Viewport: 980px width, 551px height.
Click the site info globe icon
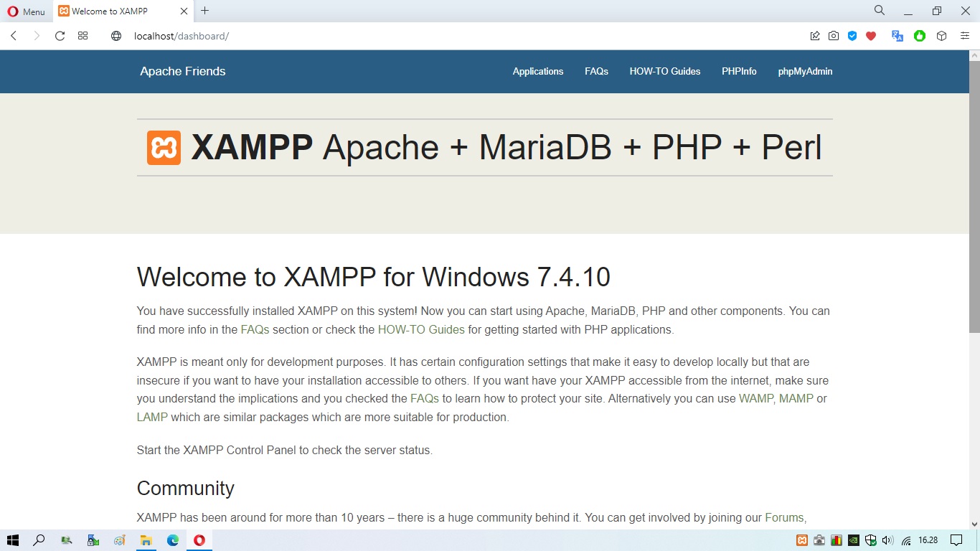coord(116,36)
